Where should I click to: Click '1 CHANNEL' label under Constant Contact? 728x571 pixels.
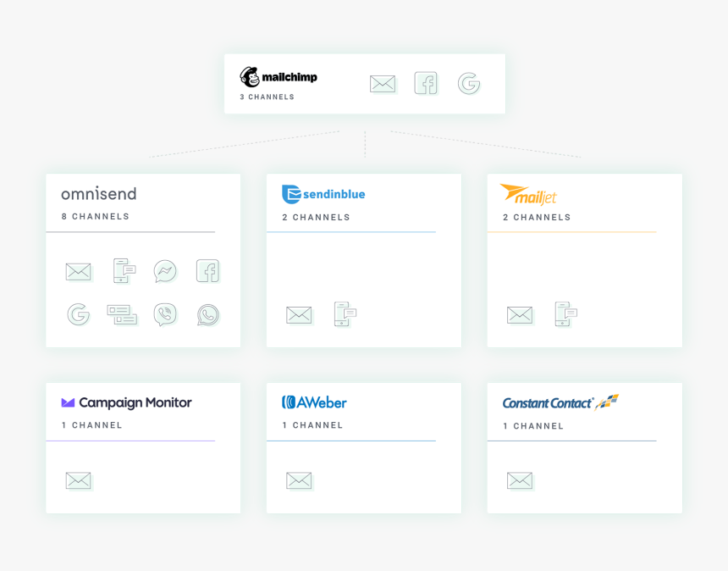pos(533,426)
